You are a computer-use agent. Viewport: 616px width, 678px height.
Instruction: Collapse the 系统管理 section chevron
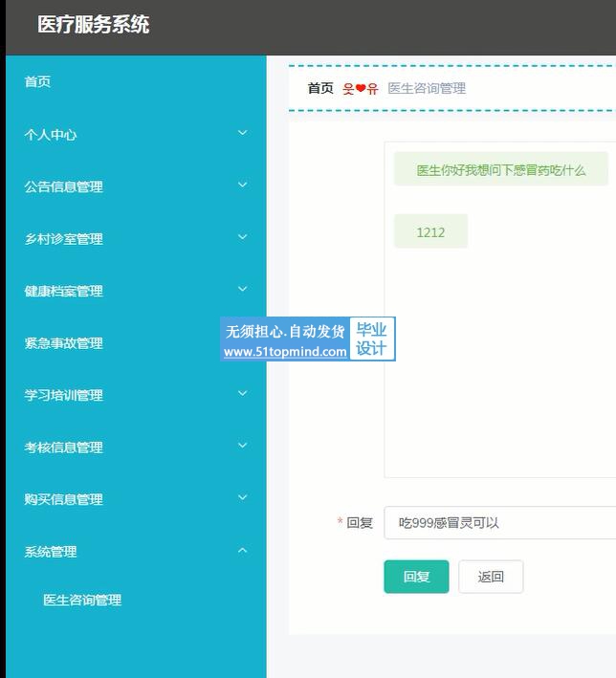pos(243,550)
